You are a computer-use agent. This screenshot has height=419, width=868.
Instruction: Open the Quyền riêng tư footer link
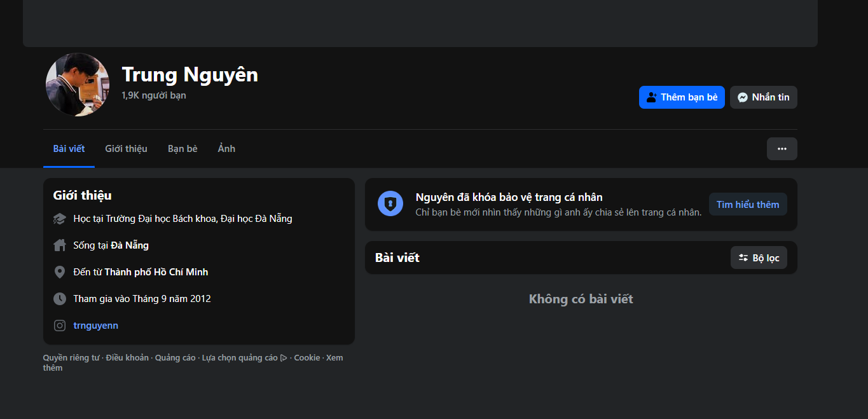(x=71, y=358)
